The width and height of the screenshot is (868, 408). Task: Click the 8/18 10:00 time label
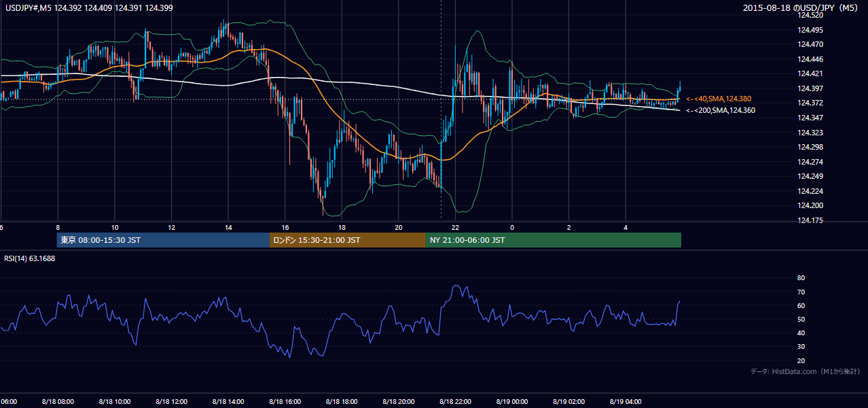click(x=114, y=402)
